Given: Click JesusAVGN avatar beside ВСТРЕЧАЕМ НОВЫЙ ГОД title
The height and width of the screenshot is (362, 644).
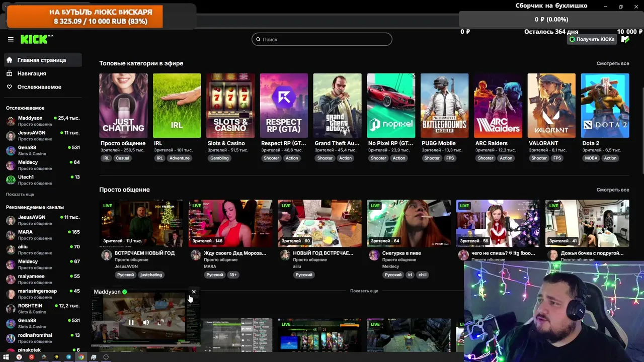Looking at the screenshot, I should (106, 255).
